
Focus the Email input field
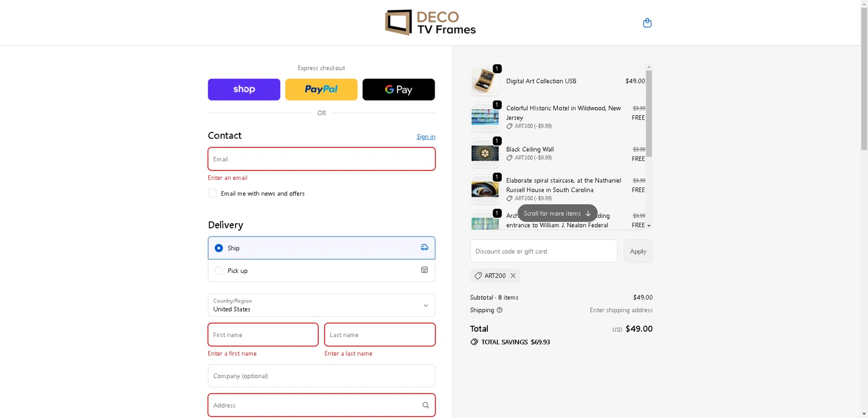point(322,159)
